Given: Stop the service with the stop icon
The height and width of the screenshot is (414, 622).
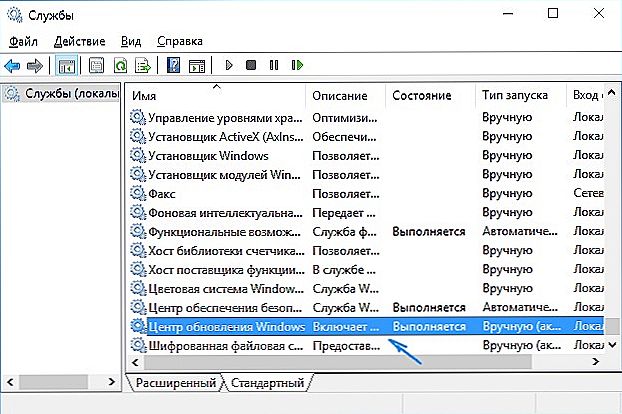Looking at the screenshot, I should (251, 65).
